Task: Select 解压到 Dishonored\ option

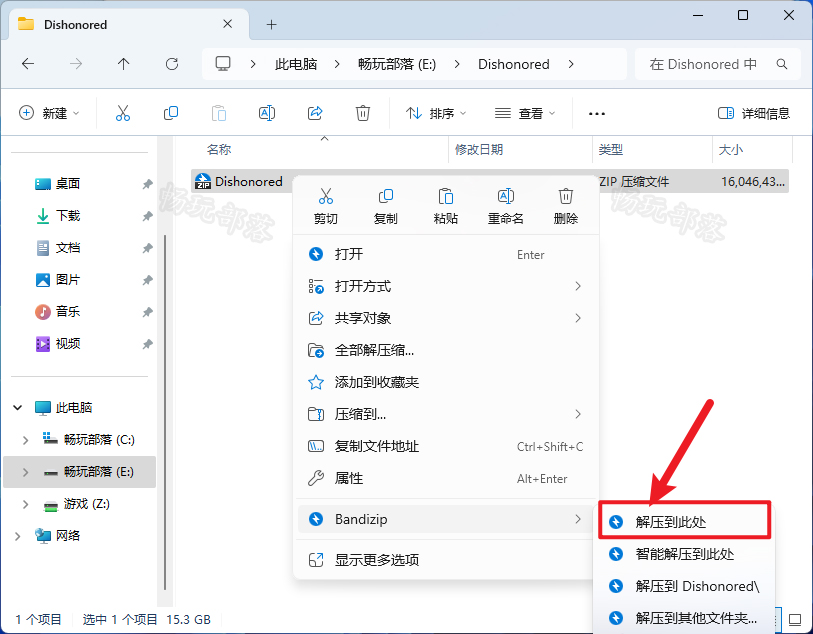Action: [684, 586]
